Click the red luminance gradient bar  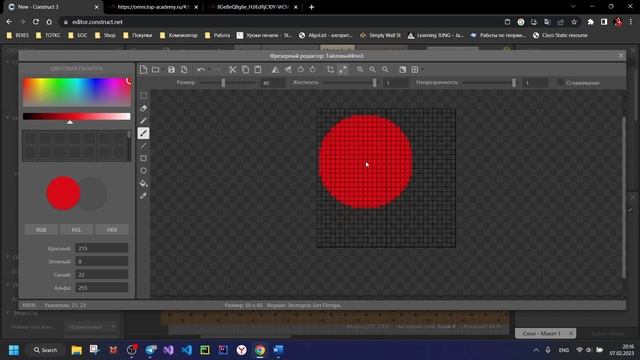(77, 116)
